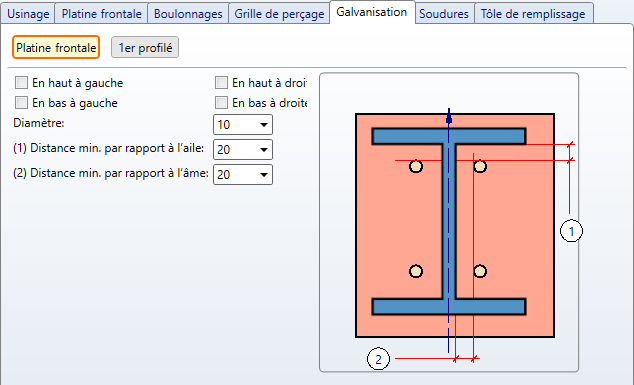Go to the Tôle de remplissage tab
The image size is (634, 385).
(533, 14)
